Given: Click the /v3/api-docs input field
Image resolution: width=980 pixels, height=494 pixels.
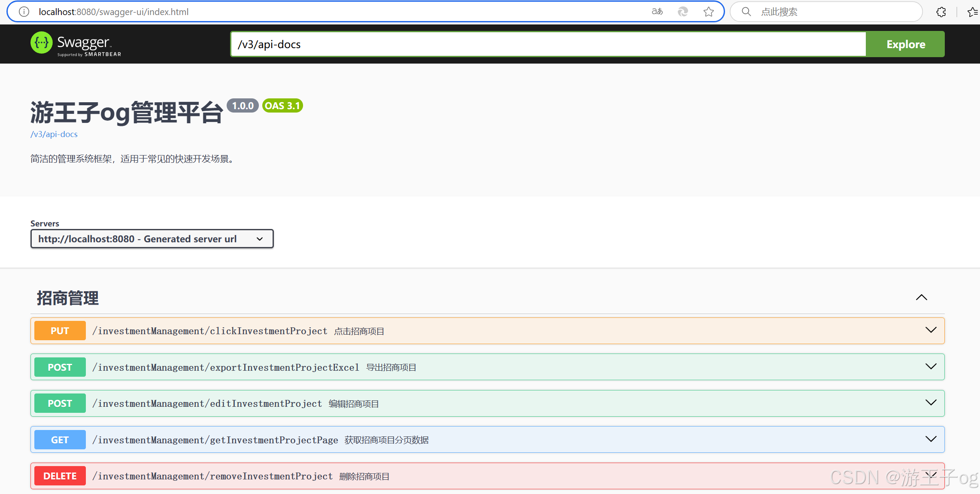Looking at the screenshot, I should coord(548,44).
